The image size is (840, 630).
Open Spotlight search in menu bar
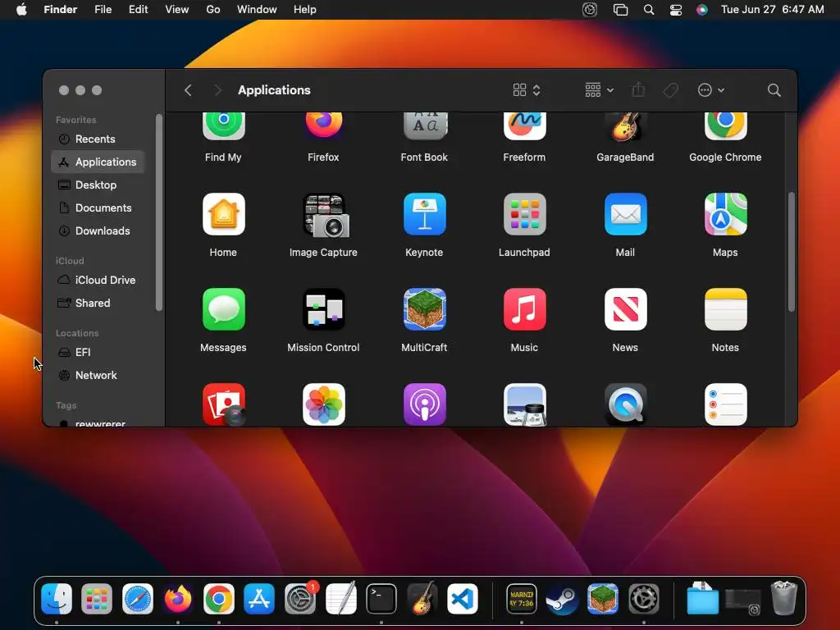coord(649,10)
